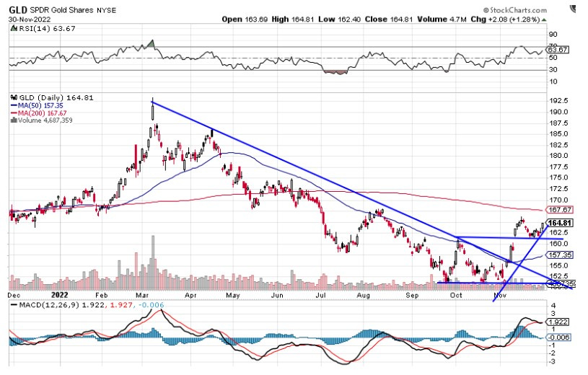Viewport: 588px width, 375px height.
Task: Click the Low 162.40 value
Action: [340, 19]
